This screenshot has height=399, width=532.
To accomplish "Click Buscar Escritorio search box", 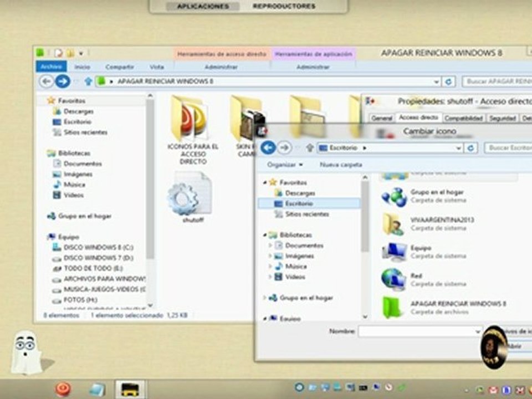I will click(508, 148).
